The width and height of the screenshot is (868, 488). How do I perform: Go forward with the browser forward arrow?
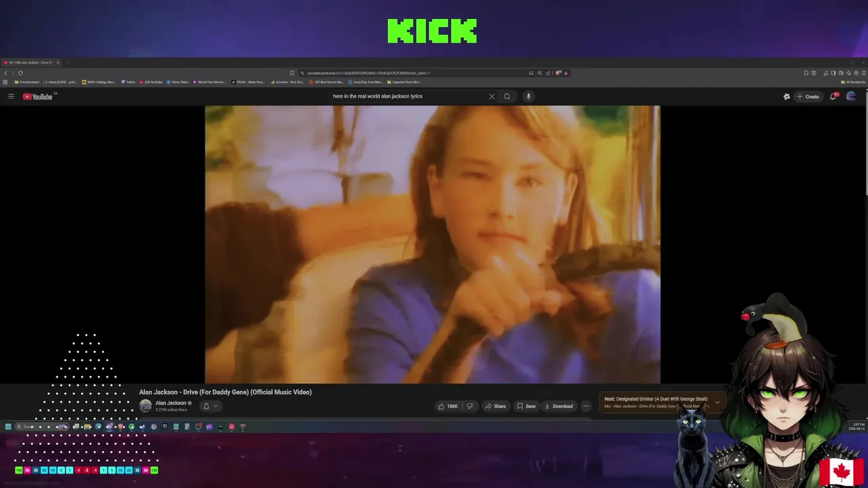(13, 73)
